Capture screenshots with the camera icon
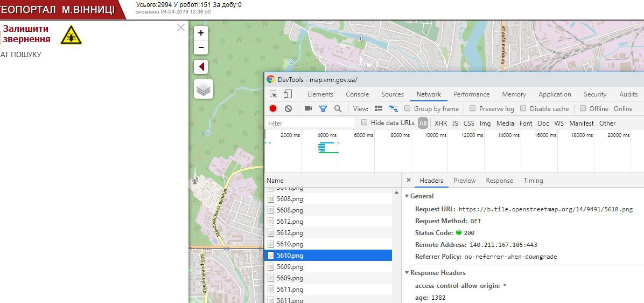Screen dimensions: 644x303 308,108
